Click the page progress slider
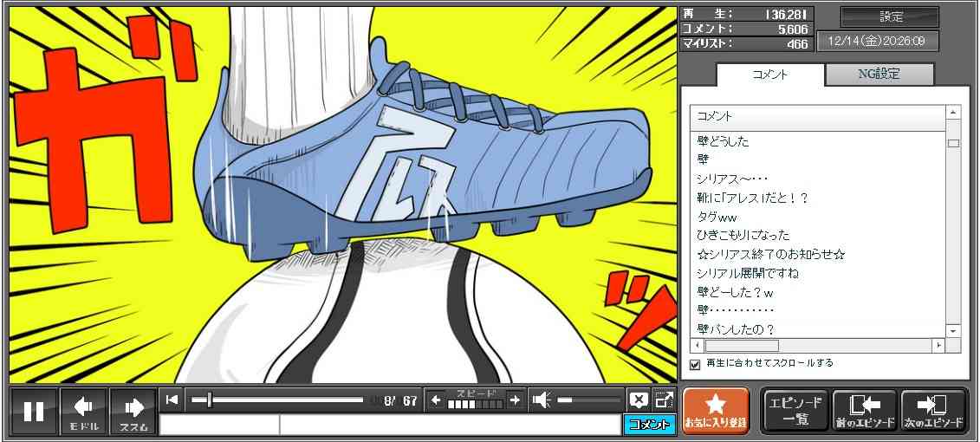The width and height of the screenshot is (980, 442). [277, 400]
